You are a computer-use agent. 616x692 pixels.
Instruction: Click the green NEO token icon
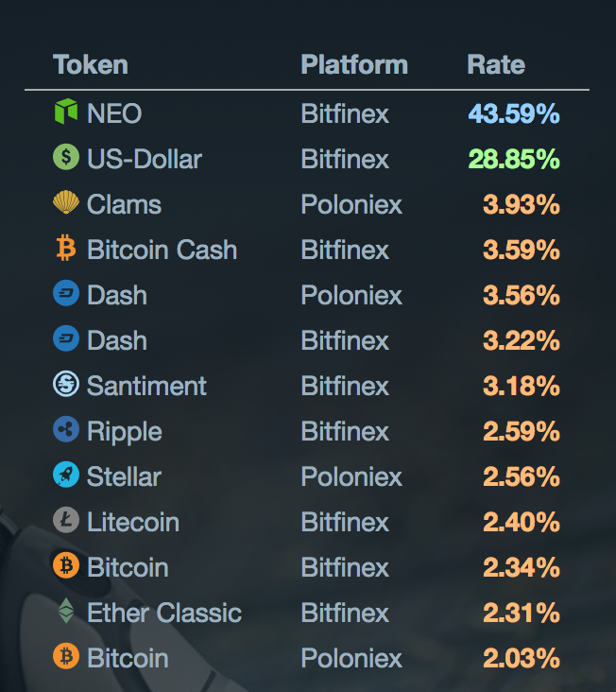click(x=65, y=113)
